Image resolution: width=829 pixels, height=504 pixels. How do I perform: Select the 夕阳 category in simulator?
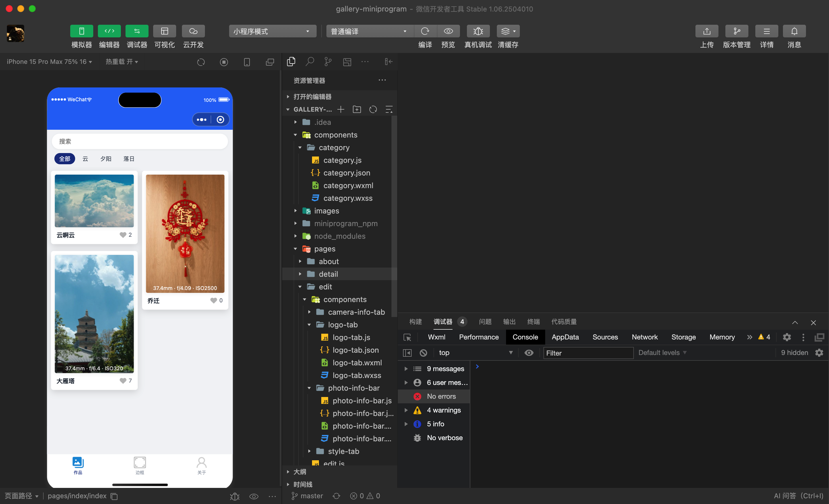[x=106, y=159]
